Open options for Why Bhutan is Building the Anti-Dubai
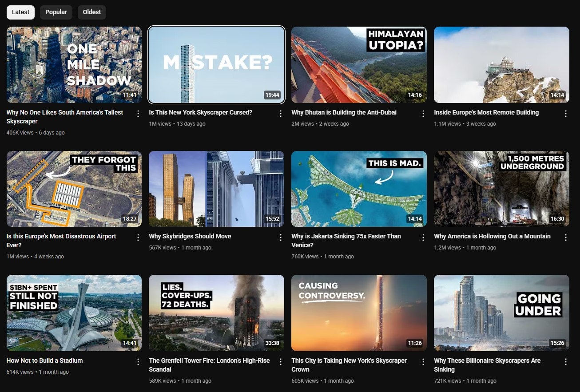 423,113
